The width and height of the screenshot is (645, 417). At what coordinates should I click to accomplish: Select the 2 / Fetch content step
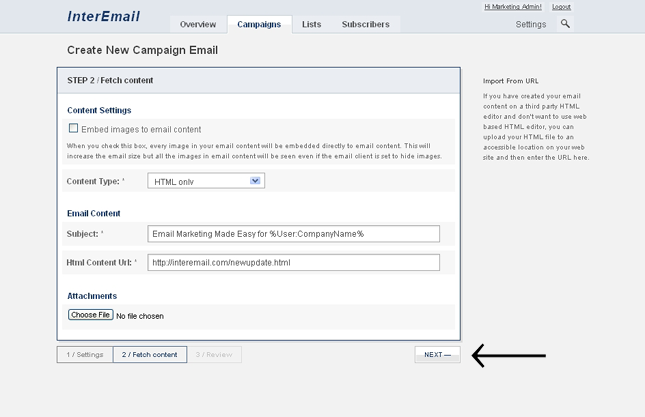point(150,354)
